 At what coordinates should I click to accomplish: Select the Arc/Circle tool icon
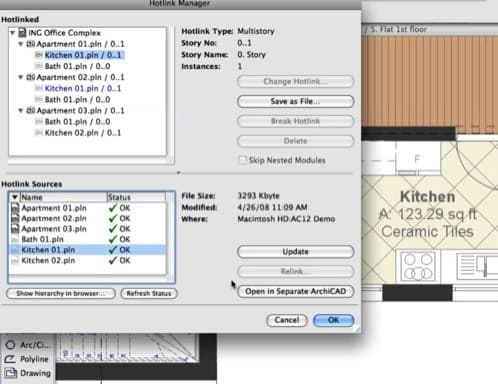tap(10, 345)
